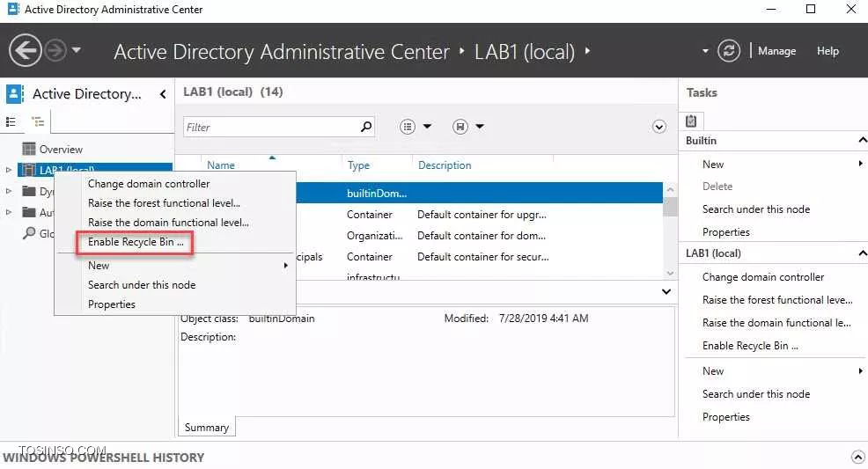Screen dimensions: 868x469
Task: Click the view options list icon
Action: click(408, 127)
